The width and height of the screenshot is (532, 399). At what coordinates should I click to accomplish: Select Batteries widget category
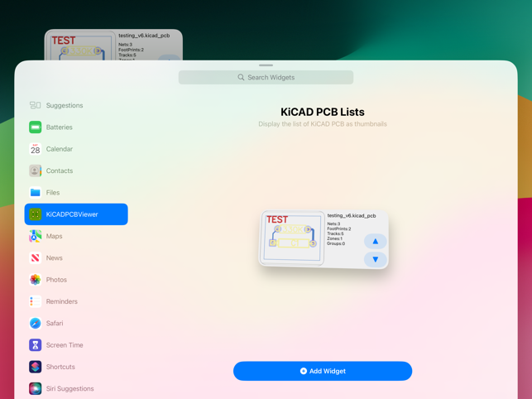(x=76, y=127)
